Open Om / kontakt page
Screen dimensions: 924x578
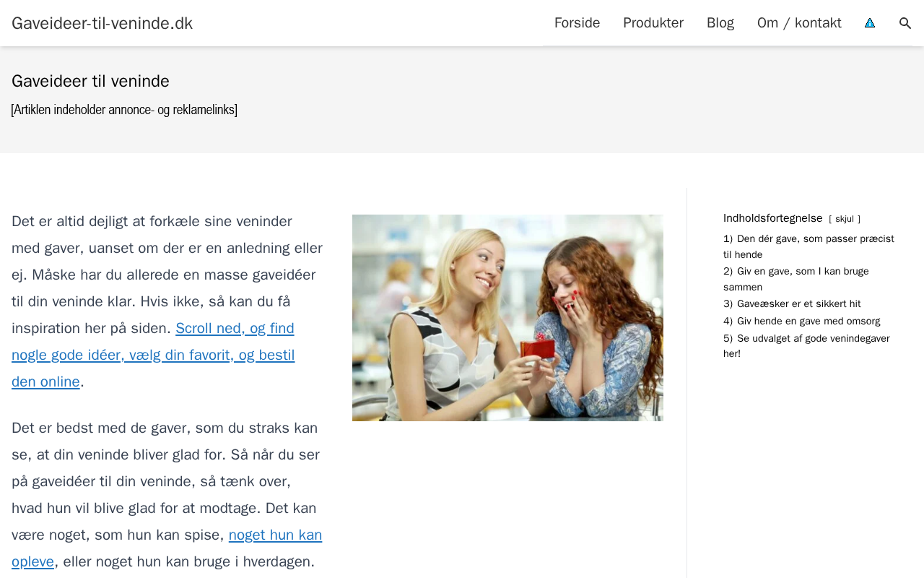point(799,23)
